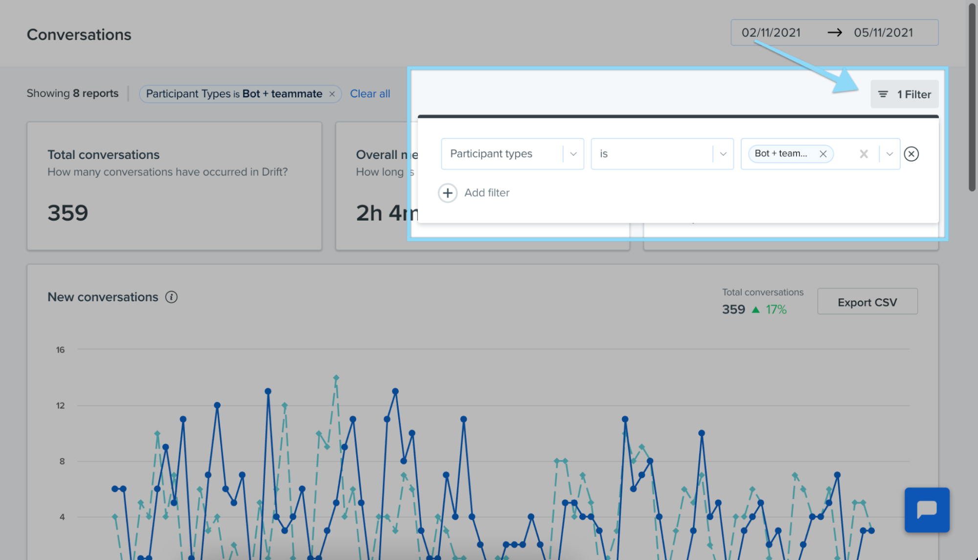The width and height of the screenshot is (978, 560).
Task: Set start date 02/11/2021
Action: click(771, 33)
